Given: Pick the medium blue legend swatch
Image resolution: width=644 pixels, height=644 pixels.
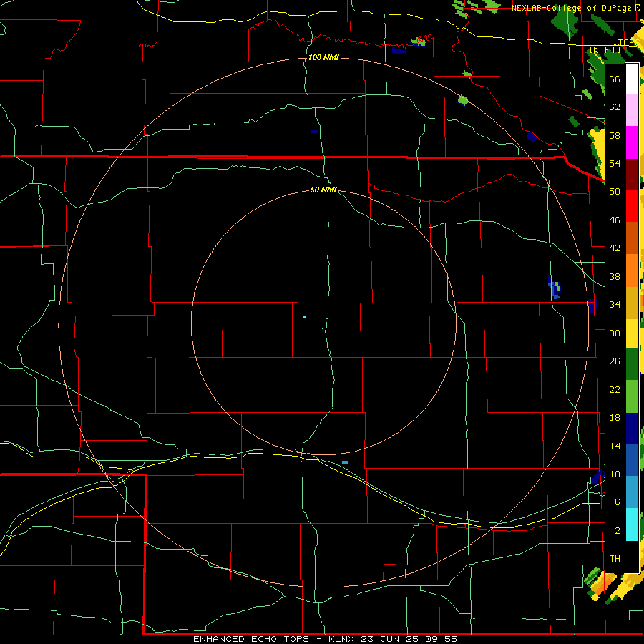Looking at the screenshot, I should point(632,460).
